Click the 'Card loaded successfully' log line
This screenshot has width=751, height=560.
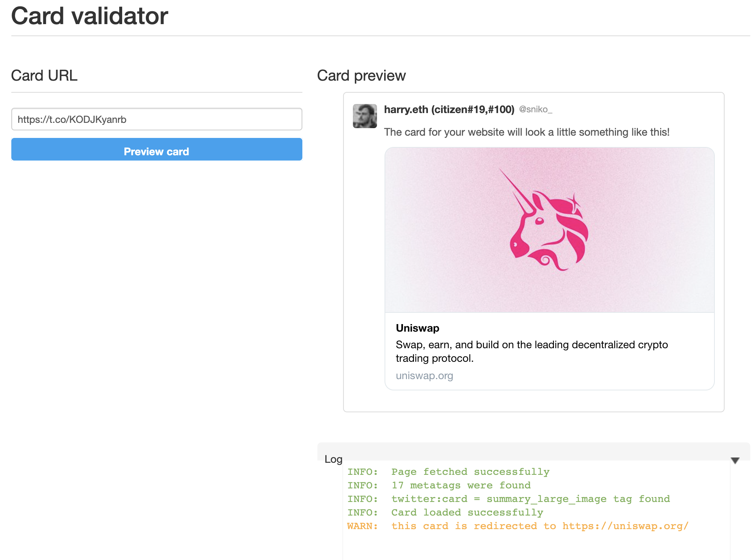tap(445, 513)
